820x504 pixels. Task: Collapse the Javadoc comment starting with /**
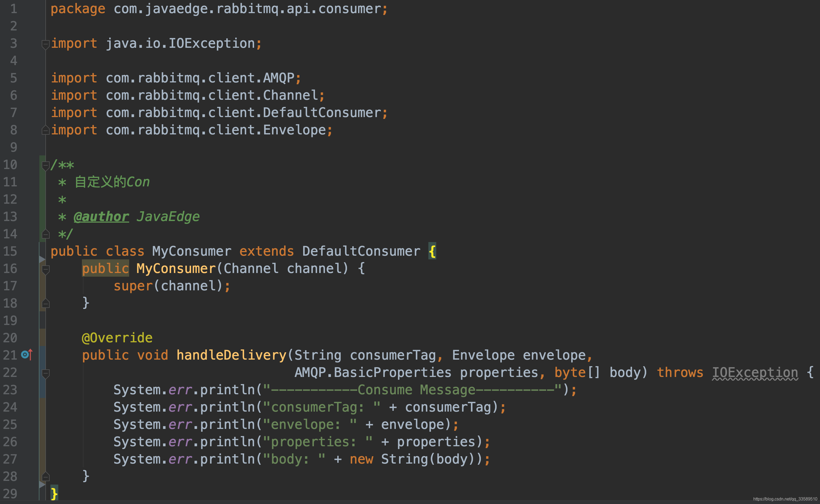pyautogui.click(x=46, y=165)
